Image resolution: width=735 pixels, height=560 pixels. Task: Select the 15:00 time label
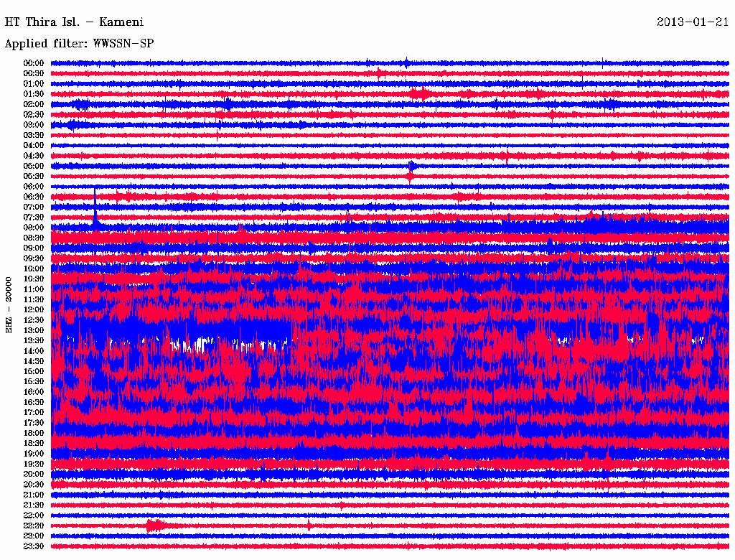[33, 371]
